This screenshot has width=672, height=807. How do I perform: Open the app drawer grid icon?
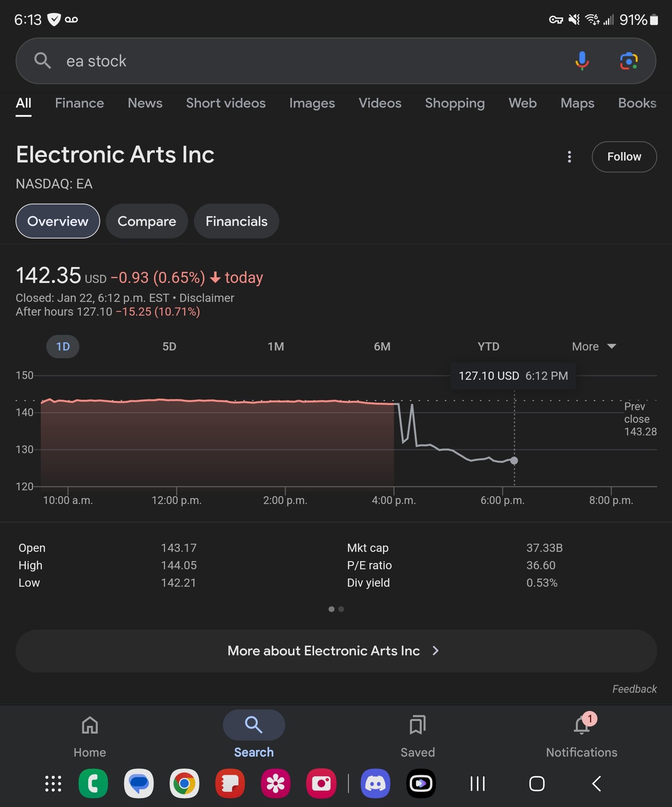(53, 784)
